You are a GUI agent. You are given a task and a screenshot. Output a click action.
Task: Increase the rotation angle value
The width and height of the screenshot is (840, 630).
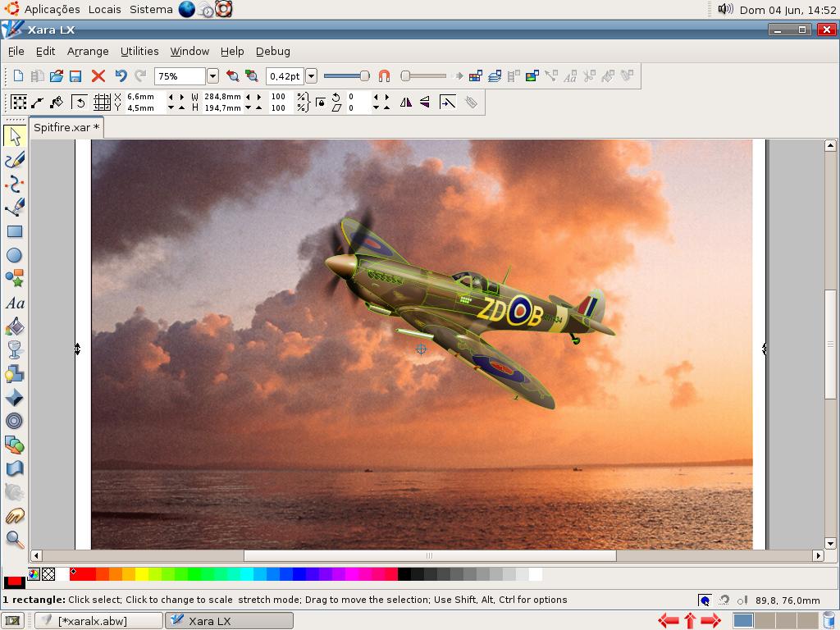pyautogui.click(x=387, y=97)
